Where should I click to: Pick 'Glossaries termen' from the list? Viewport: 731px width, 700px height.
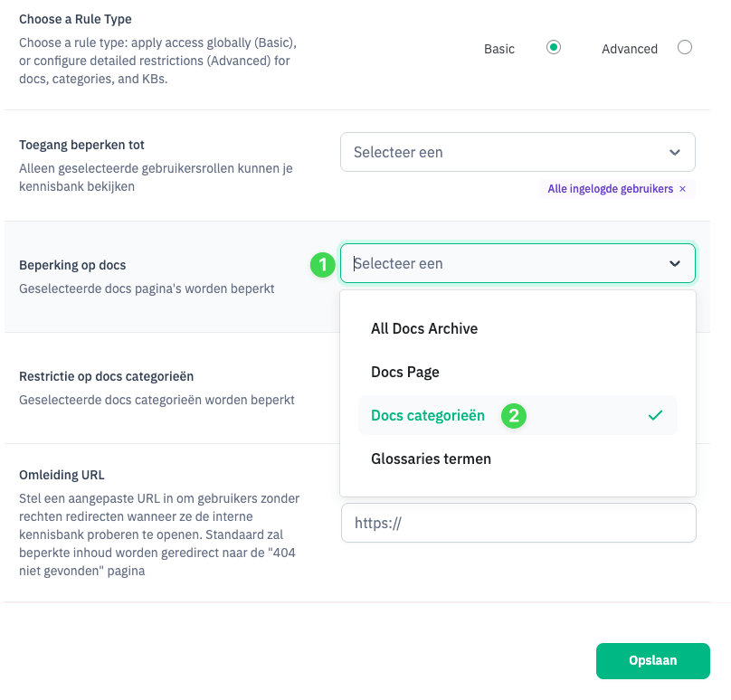coord(431,459)
